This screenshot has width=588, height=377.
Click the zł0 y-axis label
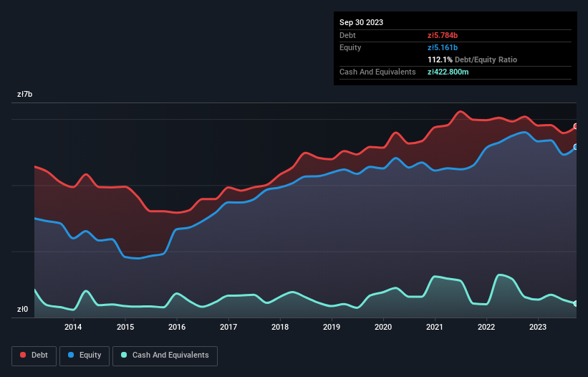click(x=22, y=309)
